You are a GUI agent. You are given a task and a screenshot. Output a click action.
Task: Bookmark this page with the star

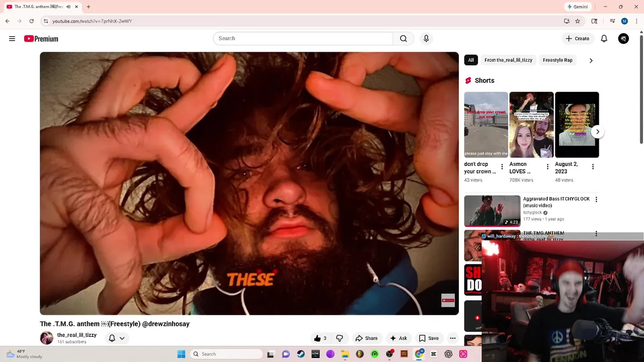coord(578,21)
